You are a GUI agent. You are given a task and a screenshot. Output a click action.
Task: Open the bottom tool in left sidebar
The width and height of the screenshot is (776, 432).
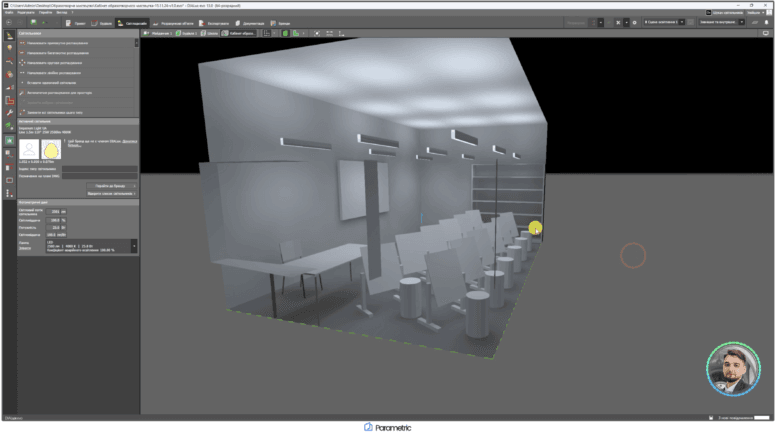[x=9, y=193]
